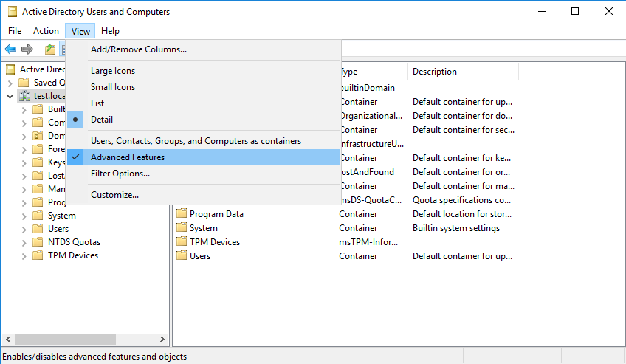This screenshot has height=364, width=626.
Task: Click the NTDS Quotas folder icon in tree
Action: coord(38,242)
